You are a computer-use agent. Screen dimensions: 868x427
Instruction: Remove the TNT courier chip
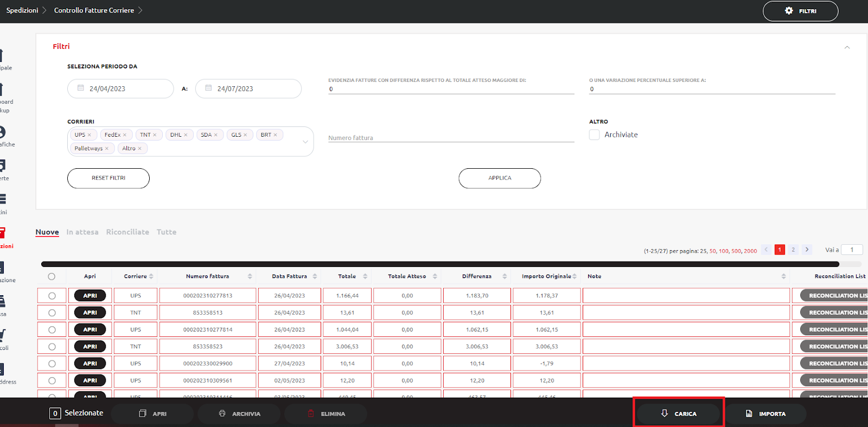(155, 135)
